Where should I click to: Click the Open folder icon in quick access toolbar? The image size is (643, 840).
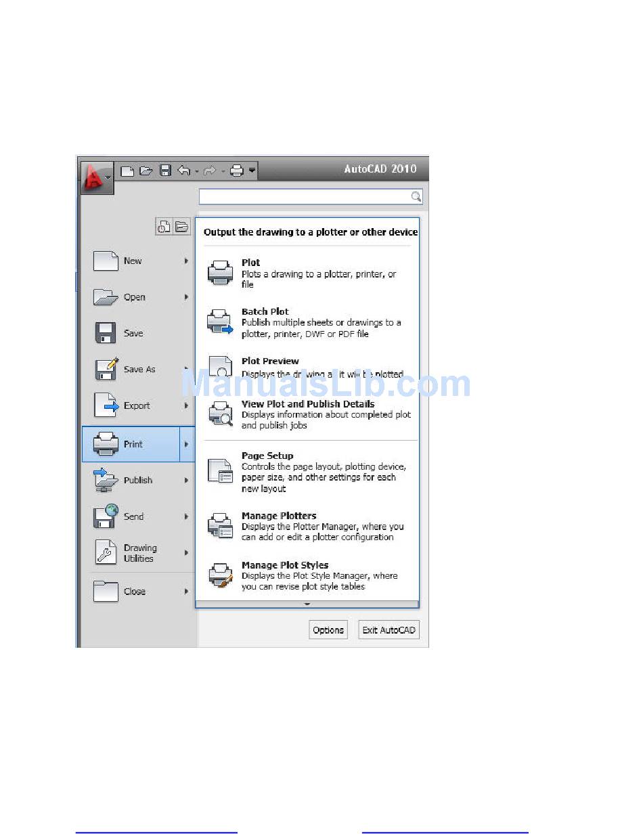coord(146,171)
